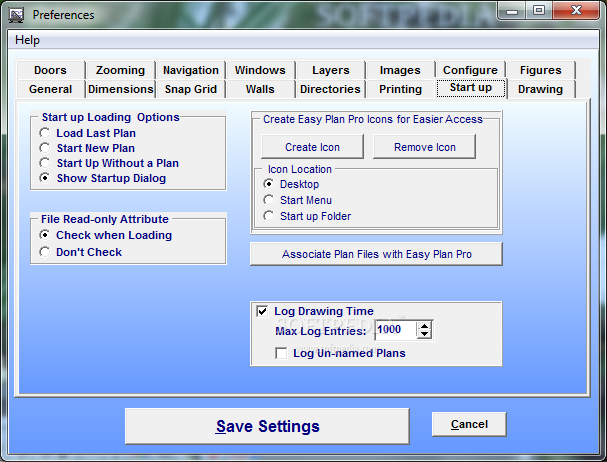Choose Start Menu icon location
607x462 pixels.
298,200
